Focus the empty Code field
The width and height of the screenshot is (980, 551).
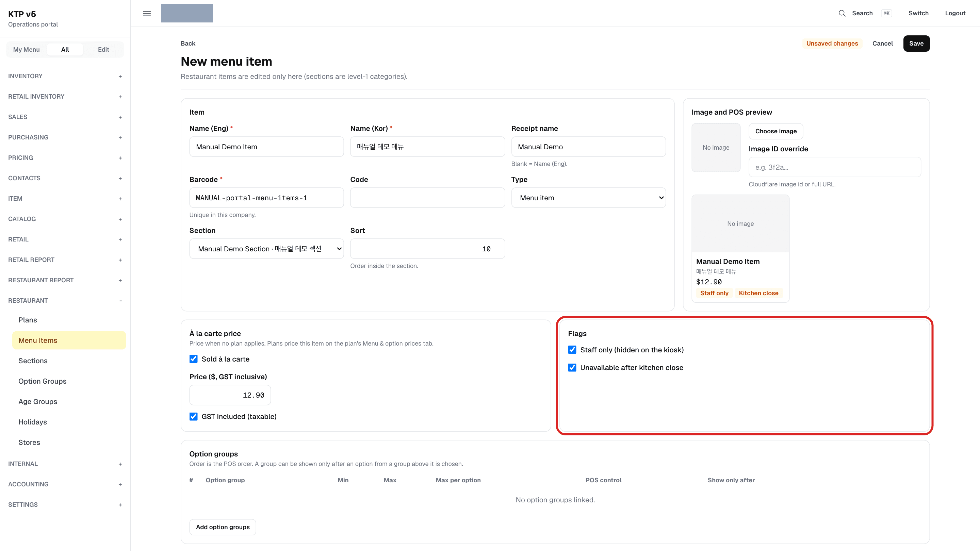pyautogui.click(x=428, y=198)
